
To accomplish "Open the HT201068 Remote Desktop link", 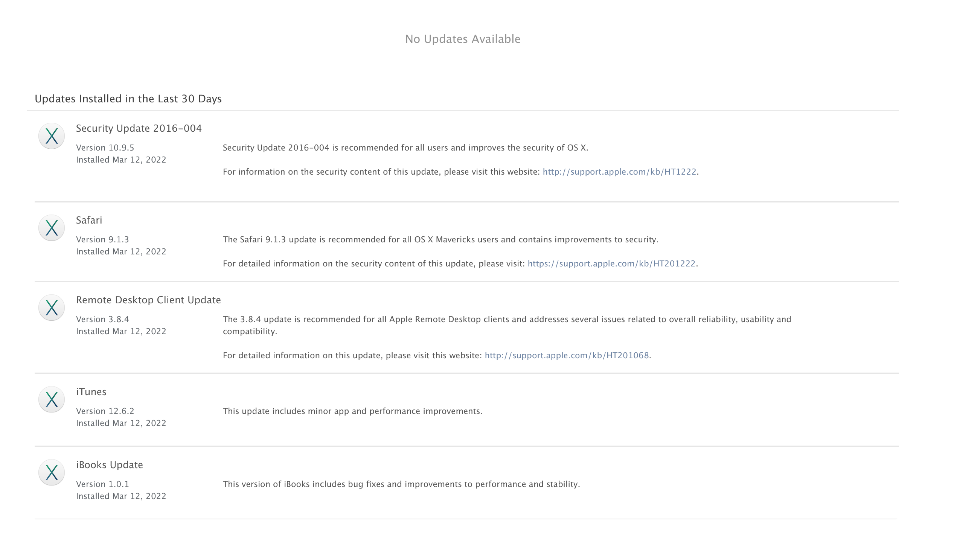I will pyautogui.click(x=567, y=356).
